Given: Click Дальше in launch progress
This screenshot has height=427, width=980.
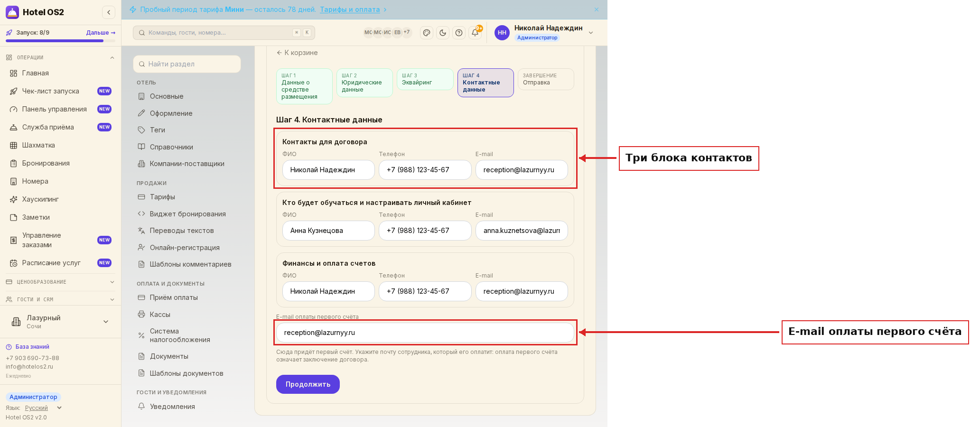Looking at the screenshot, I should pos(101,33).
